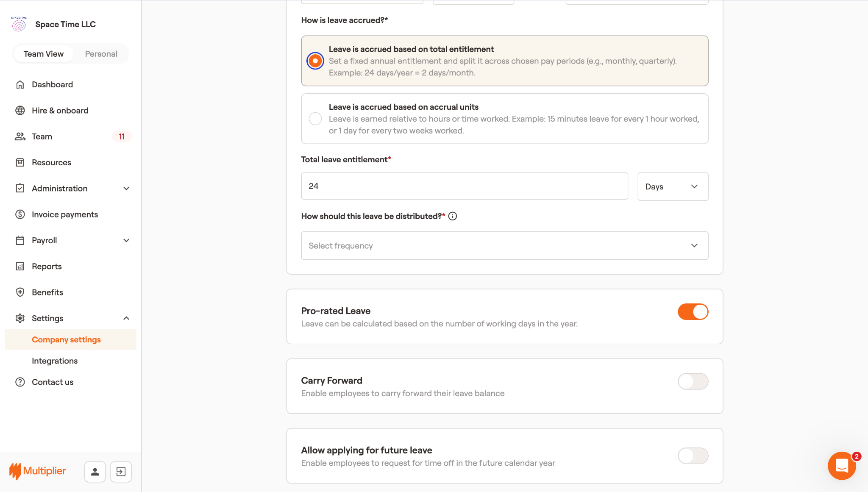Enable the Carry Forward toggle

pyautogui.click(x=693, y=381)
